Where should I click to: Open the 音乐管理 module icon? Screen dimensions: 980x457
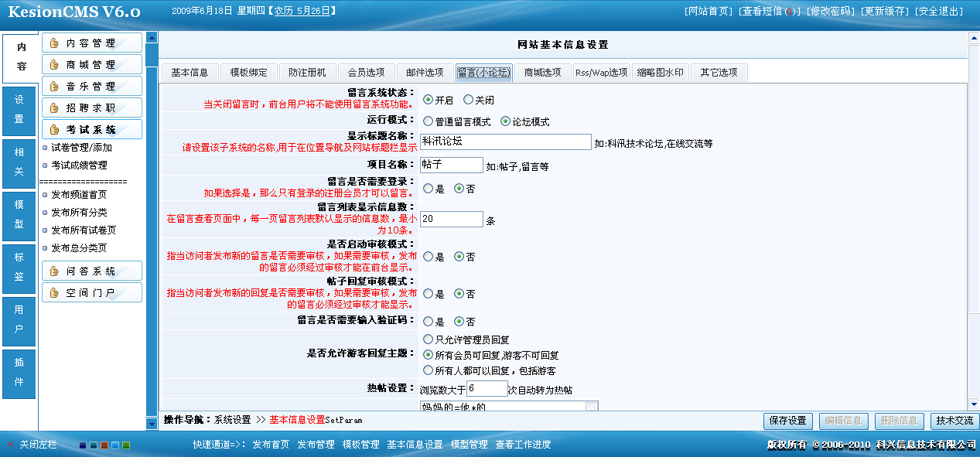54,86
